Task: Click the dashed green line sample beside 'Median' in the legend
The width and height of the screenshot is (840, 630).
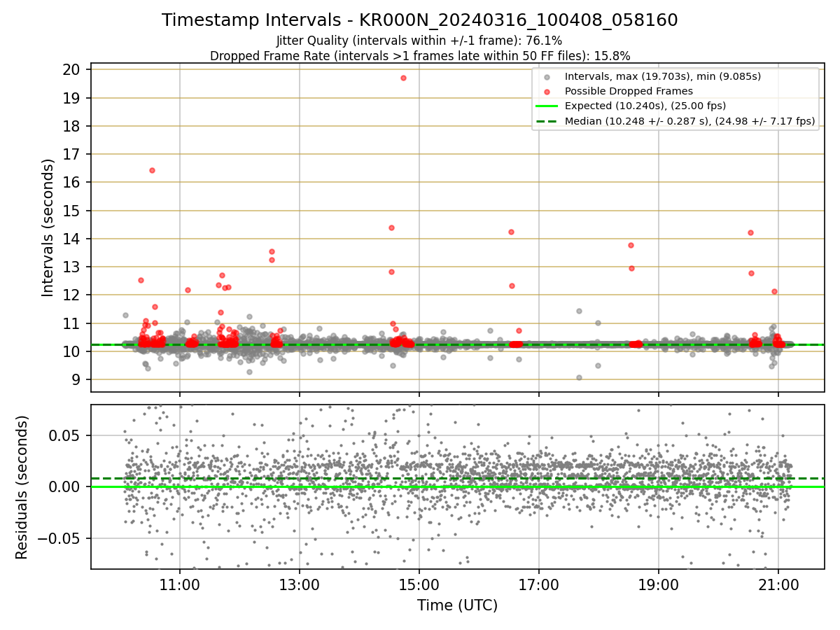Action: pos(547,121)
